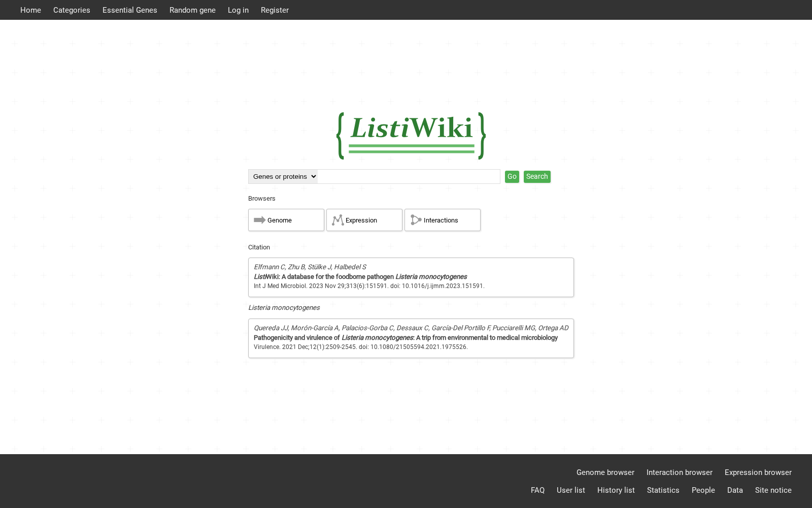Click the Genome arrow icon
This screenshot has height=508, width=812.
[260, 220]
